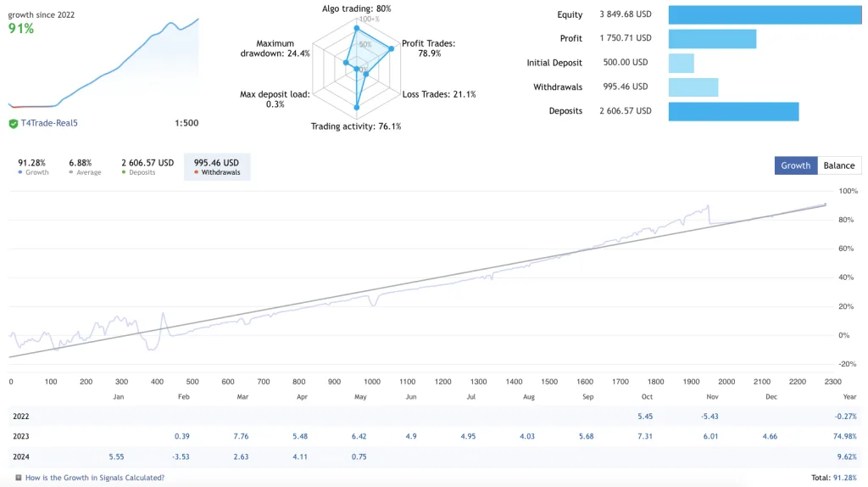Toggle the Growth series legend
This screenshot has height=487, width=868.
pos(33,167)
